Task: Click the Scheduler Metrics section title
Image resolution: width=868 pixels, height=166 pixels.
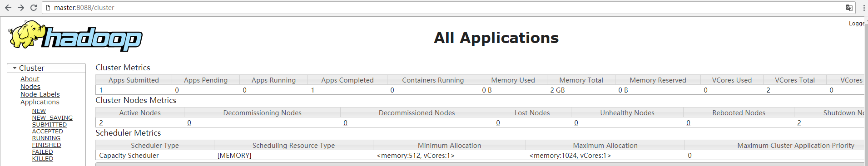Action: pyautogui.click(x=128, y=133)
